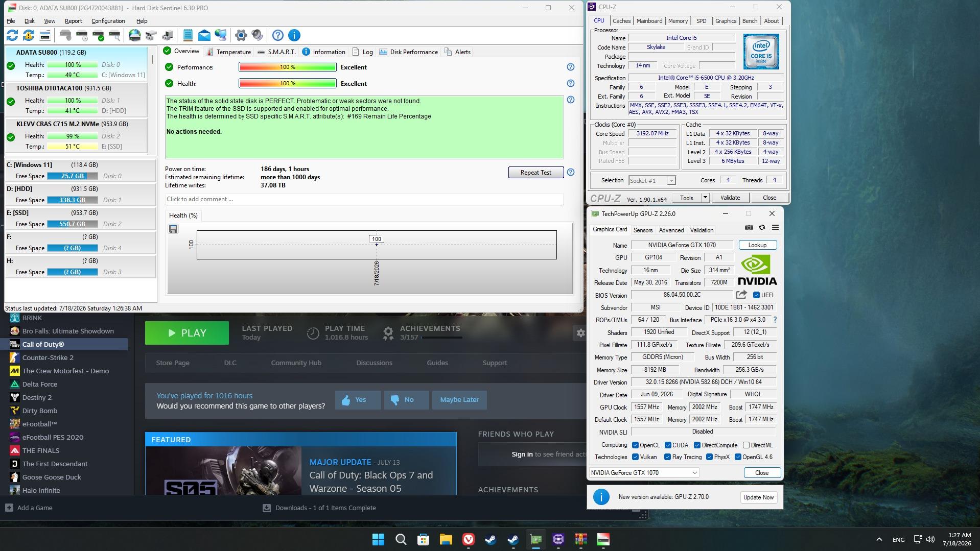
Task: Expand the Tools dropdown arrow in CPU-Z
Action: (705, 198)
